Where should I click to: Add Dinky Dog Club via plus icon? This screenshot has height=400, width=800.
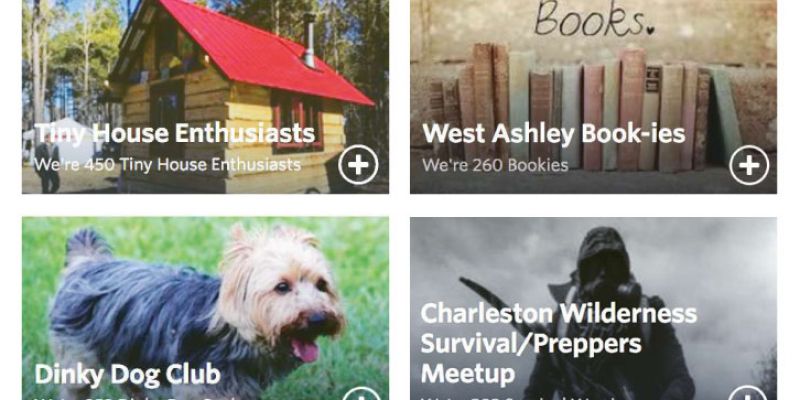[362, 394]
